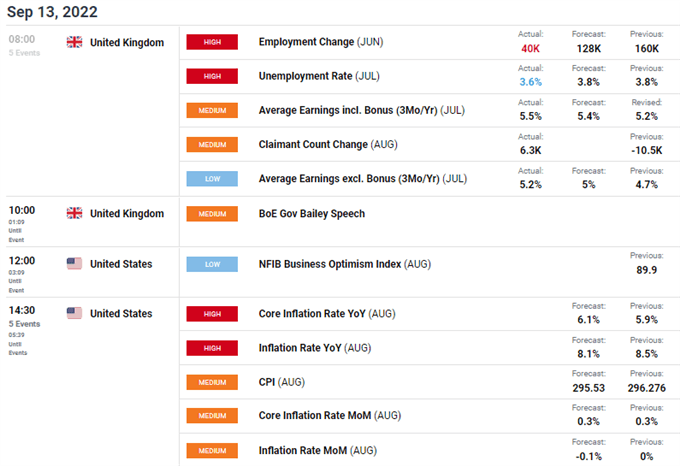Click the US flag icon at 14:30

pyautogui.click(x=74, y=313)
